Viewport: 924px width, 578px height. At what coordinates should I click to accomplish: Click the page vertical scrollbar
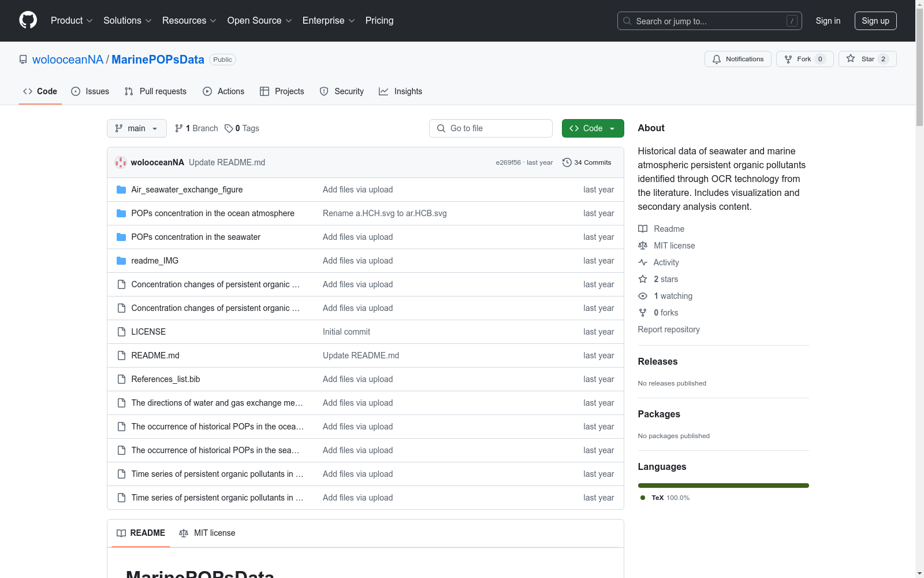pyautogui.click(x=919, y=289)
